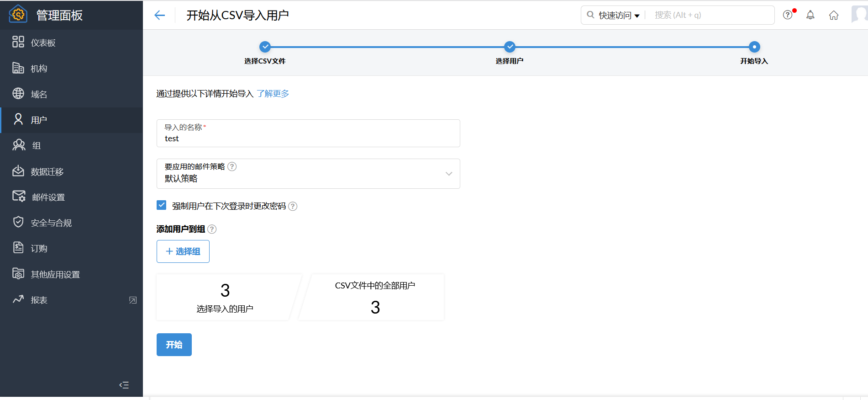This screenshot has width=868, height=400.
Task: Navigate to Data Migration in sidebar
Action: pyautogui.click(x=47, y=171)
